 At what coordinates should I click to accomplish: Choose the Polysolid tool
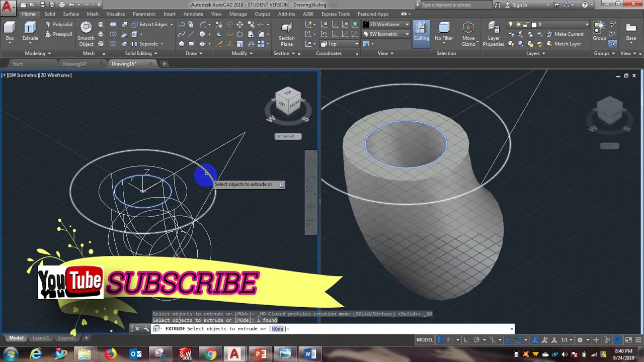click(58, 25)
